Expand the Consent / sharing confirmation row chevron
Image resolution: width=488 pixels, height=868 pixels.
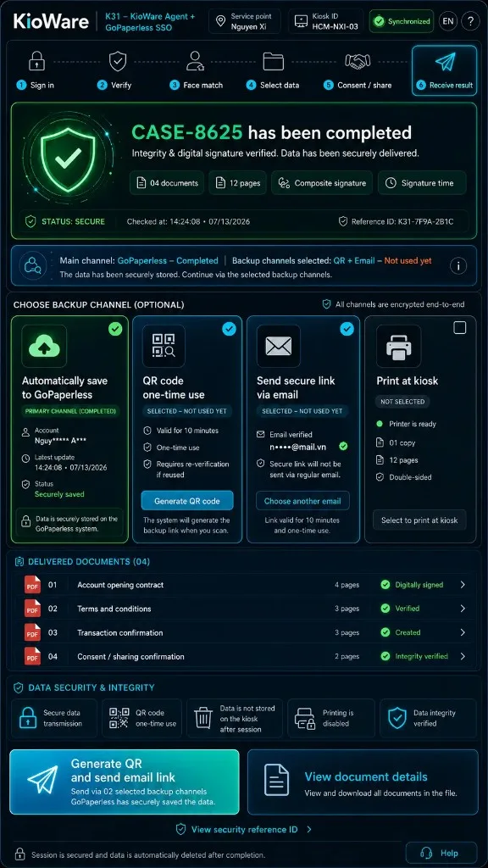click(x=463, y=657)
